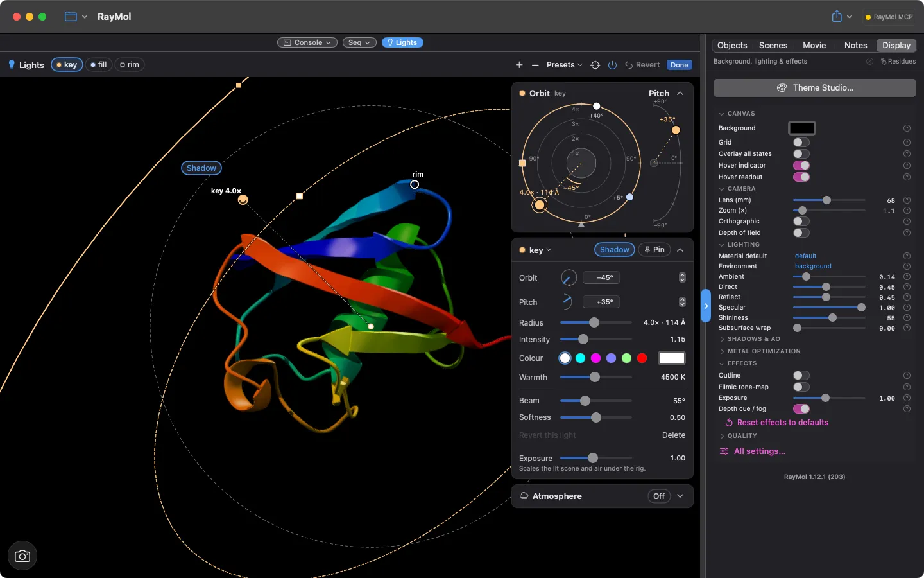Expand the Shadows & AO section

tap(751, 339)
